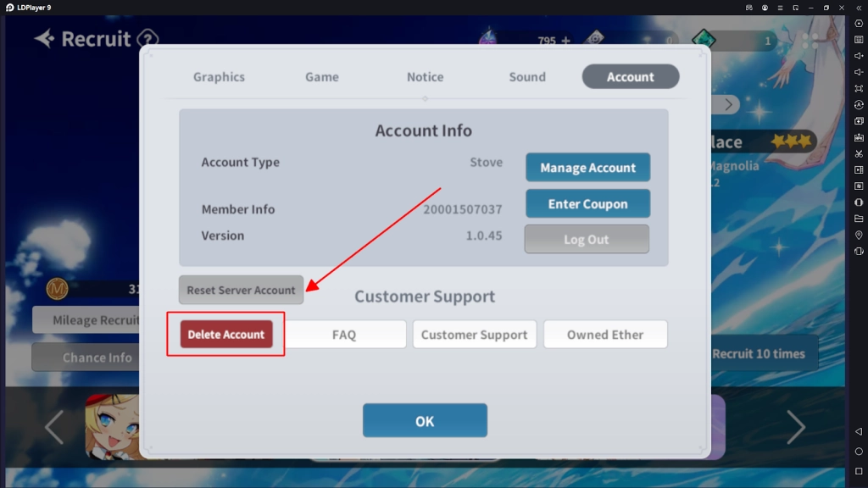Viewport: 868px width, 488px height.
Task: Go to next banner with right arrow
Action: pyautogui.click(x=795, y=427)
